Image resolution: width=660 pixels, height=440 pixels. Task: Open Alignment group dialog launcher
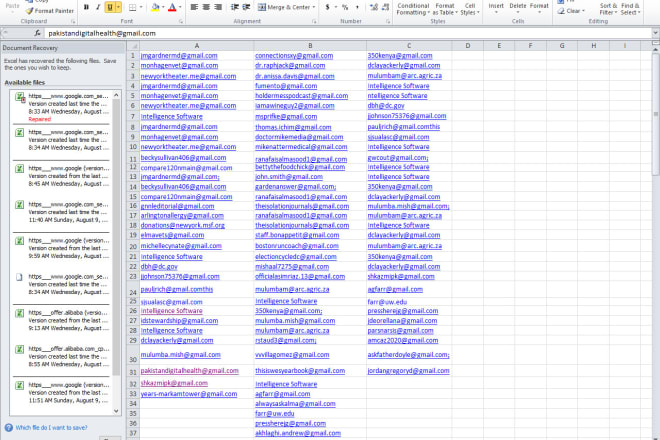pyautogui.click(x=314, y=21)
